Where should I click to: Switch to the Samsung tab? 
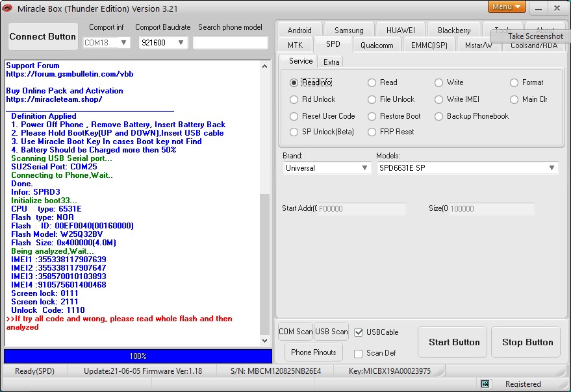pyautogui.click(x=349, y=31)
